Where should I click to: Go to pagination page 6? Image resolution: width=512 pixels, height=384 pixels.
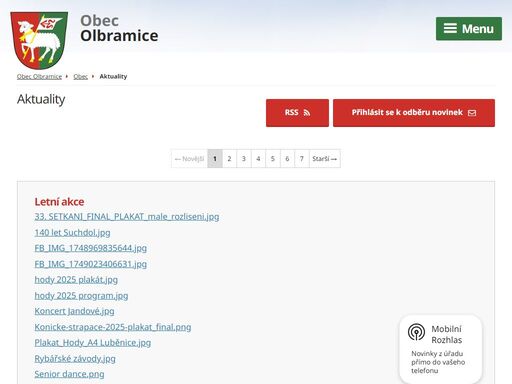287,159
